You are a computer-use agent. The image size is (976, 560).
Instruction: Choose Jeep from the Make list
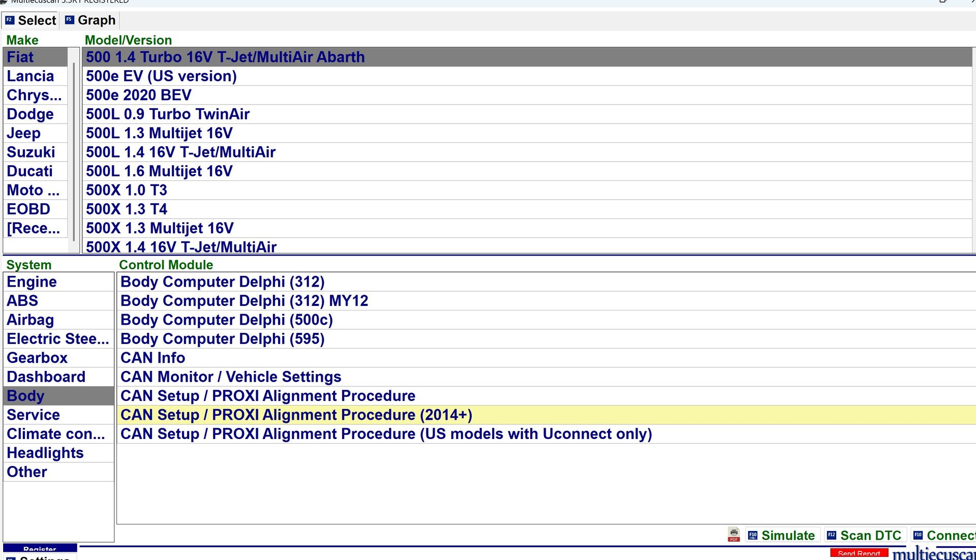point(23,133)
